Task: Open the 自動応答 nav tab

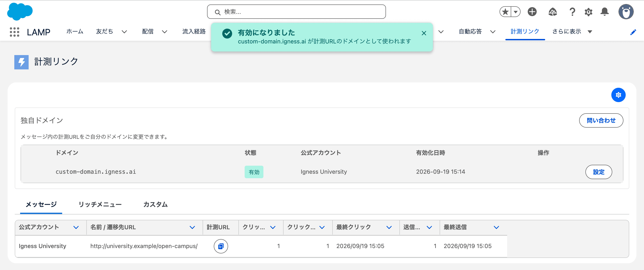Action: point(470,32)
